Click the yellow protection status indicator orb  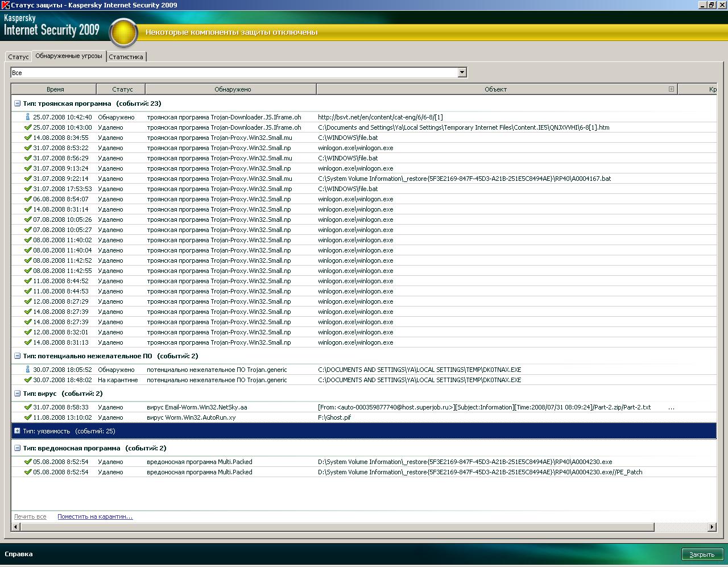(x=123, y=33)
